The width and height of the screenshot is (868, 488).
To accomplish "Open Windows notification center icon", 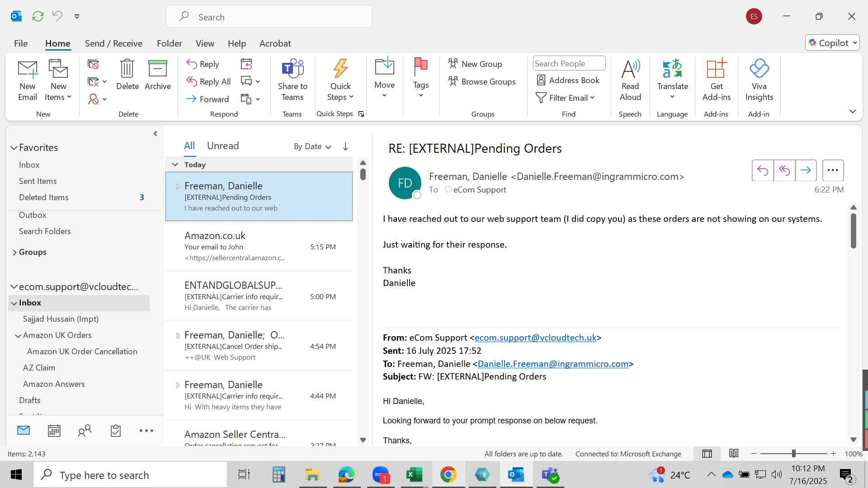I will 846,475.
